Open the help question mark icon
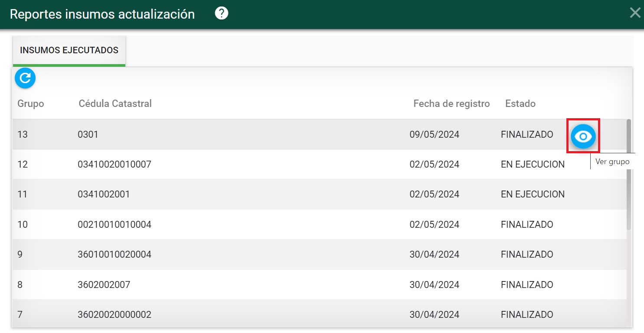644x333 pixels. point(222,13)
